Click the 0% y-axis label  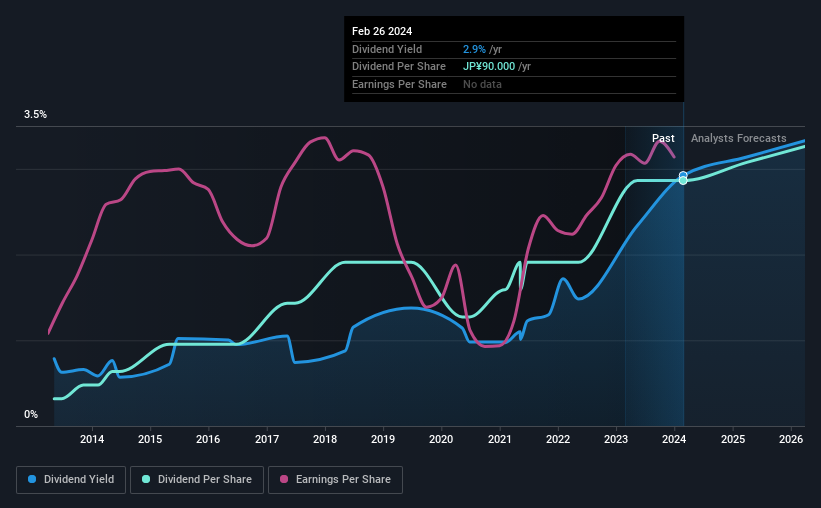coord(31,414)
